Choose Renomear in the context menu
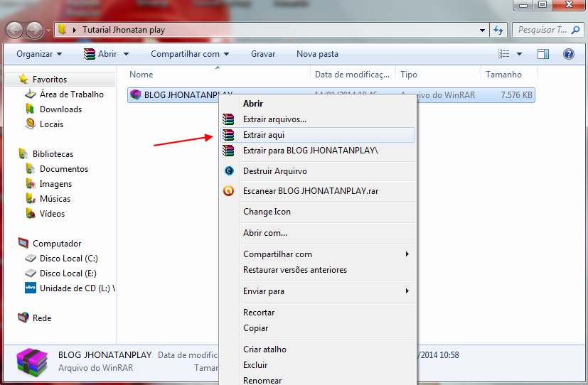 pyautogui.click(x=318, y=380)
